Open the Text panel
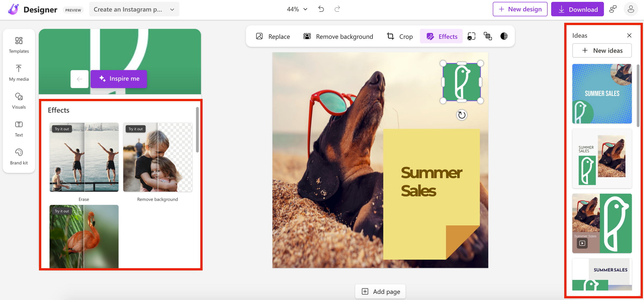Image resolution: width=644 pixels, height=300 pixels. coord(19,129)
